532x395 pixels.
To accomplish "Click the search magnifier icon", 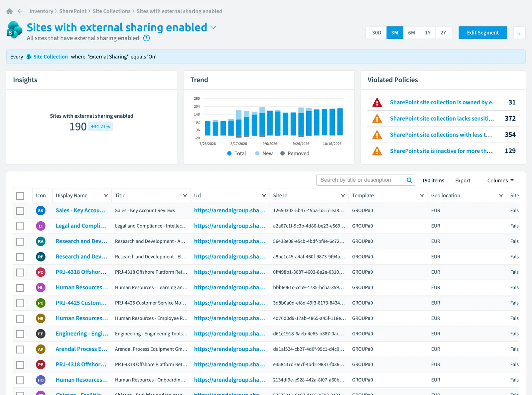I will point(409,180).
